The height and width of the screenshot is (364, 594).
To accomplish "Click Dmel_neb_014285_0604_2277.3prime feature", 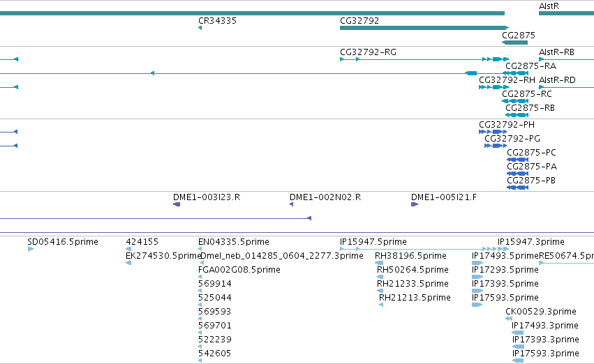I will point(281,256).
